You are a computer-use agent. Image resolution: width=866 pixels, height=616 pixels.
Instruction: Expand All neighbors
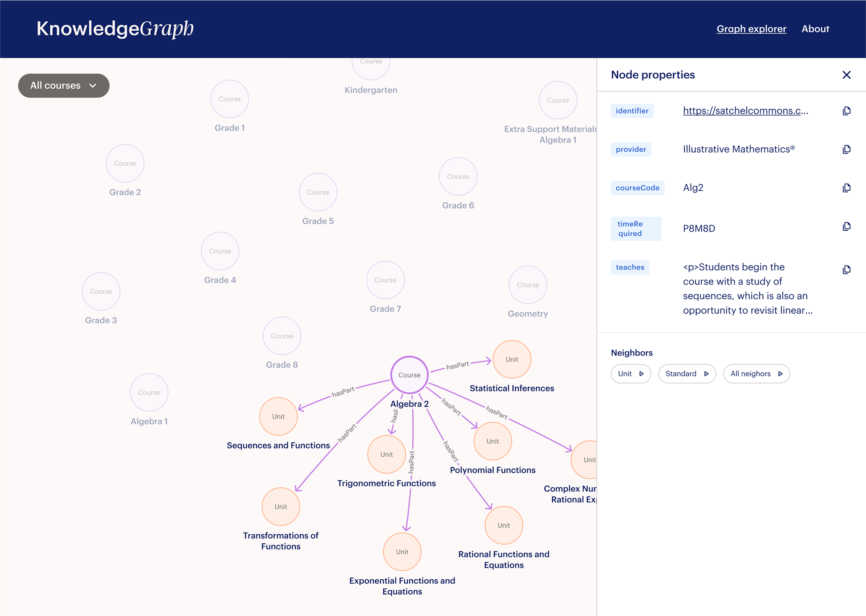(756, 373)
